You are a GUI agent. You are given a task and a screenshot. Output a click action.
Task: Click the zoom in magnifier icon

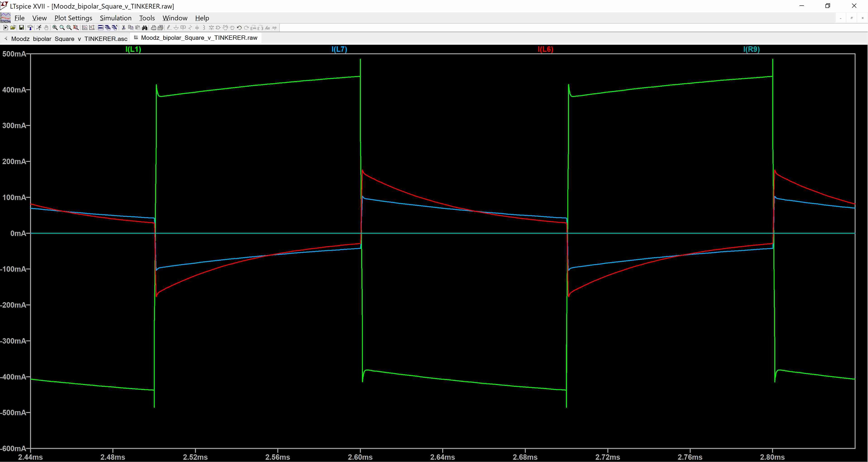(55, 28)
